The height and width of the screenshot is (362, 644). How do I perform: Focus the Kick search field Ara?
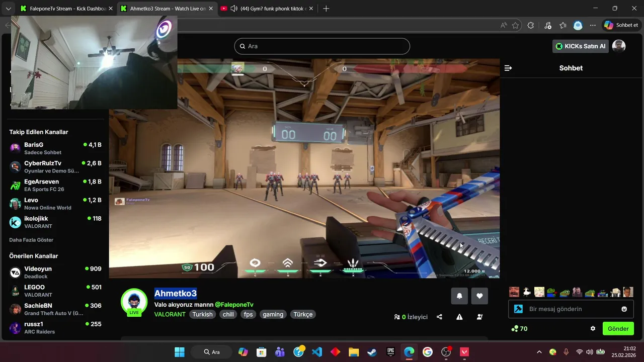[322, 46]
